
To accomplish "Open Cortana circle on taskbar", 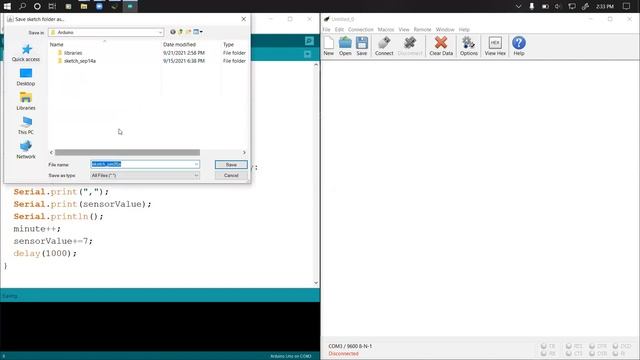I will 37,6.
